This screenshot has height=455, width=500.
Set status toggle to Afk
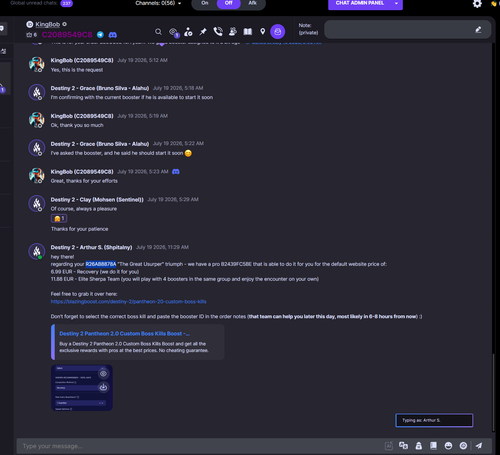click(252, 3)
